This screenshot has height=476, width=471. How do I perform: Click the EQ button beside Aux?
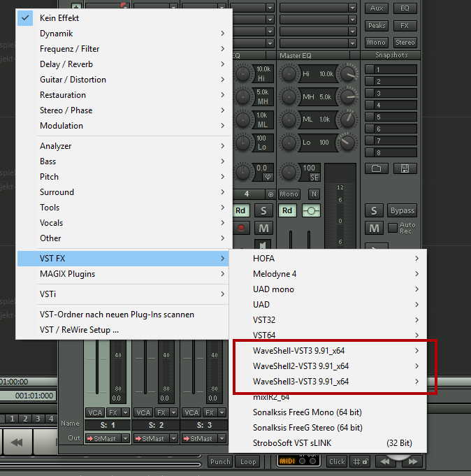tap(405, 8)
